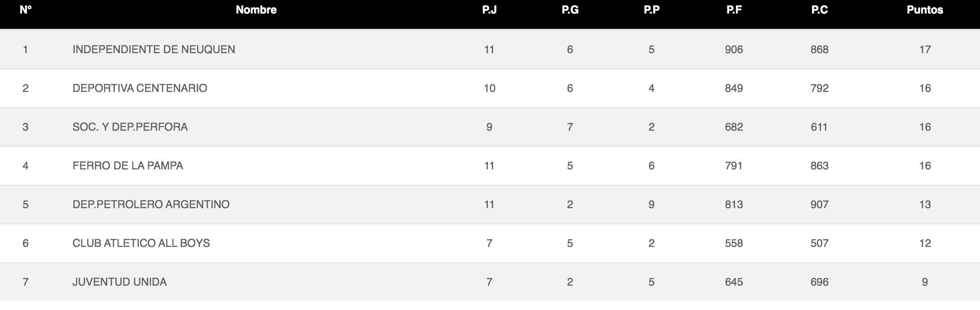
Task: Click SOC. Y DEP.PERFORA team name
Action: [x=130, y=127]
